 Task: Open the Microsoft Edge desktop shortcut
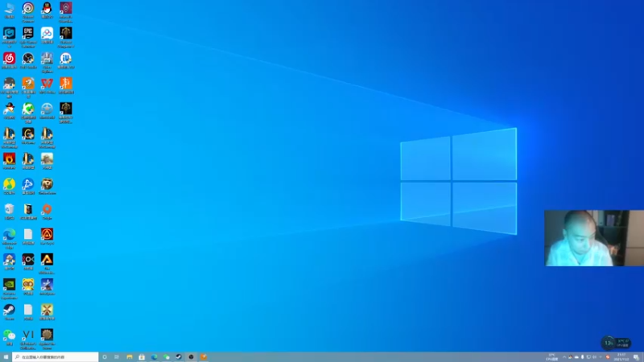tap(9, 238)
